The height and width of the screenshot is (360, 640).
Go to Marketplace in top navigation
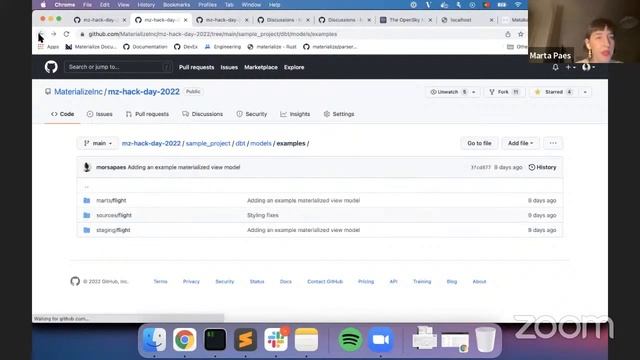[261, 67]
